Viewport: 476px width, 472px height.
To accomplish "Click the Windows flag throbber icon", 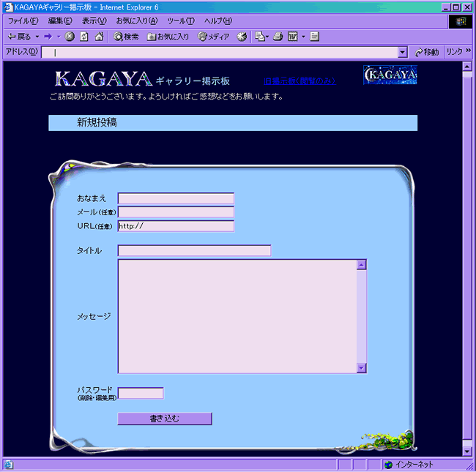I will (x=461, y=21).
